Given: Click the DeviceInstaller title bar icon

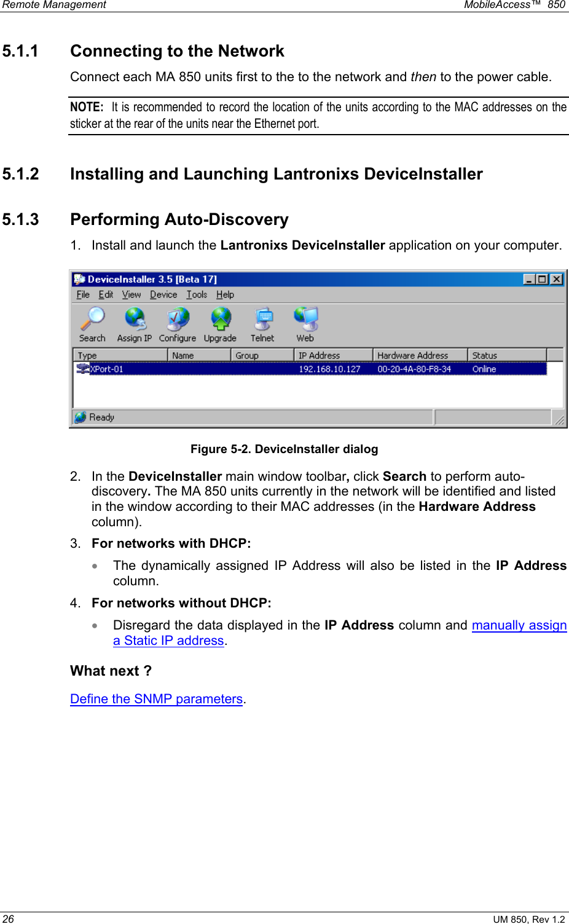Looking at the screenshot, I should (79, 279).
